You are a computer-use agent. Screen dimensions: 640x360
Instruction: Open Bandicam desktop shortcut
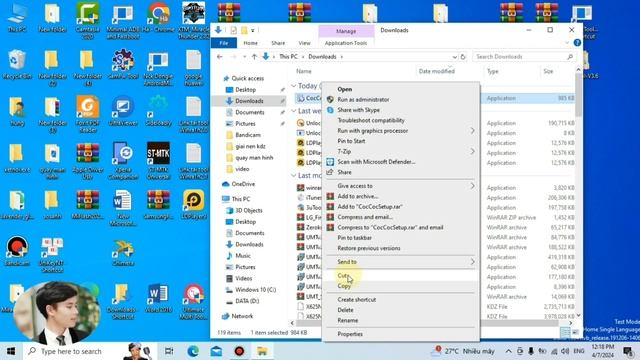pos(17,251)
